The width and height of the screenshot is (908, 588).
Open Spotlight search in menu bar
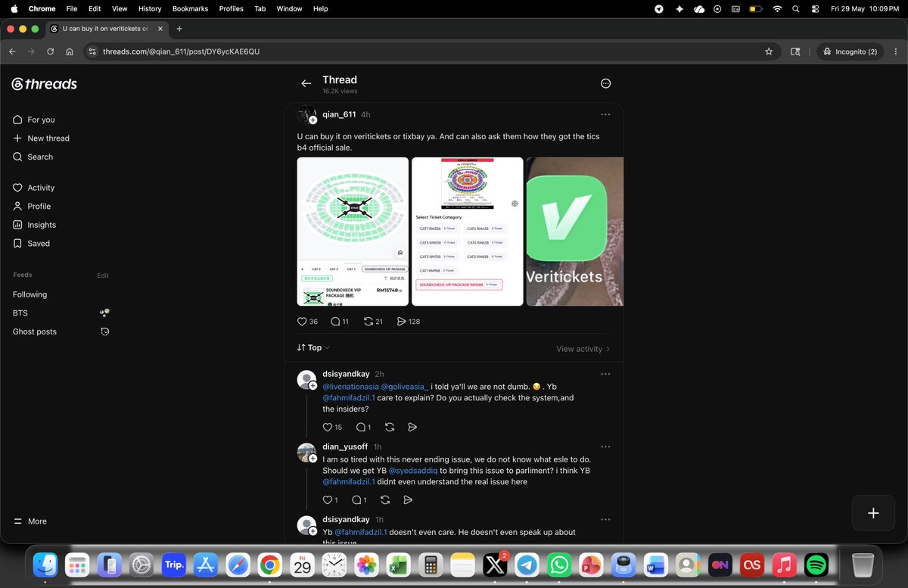point(795,8)
